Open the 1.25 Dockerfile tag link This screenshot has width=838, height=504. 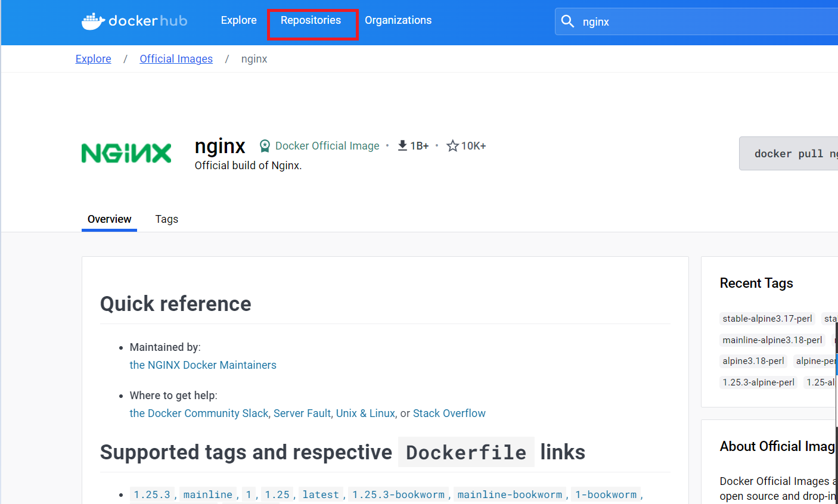[x=277, y=494]
